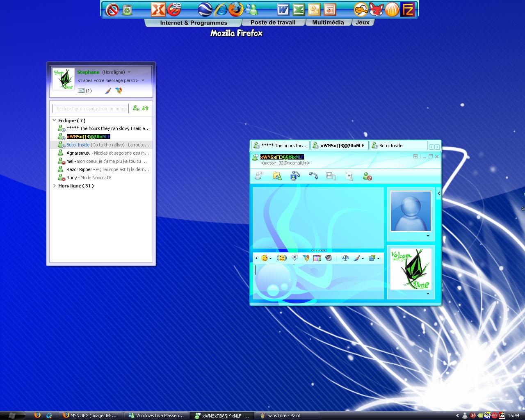
Task: Click the block contact icon in chat toolbar
Action: click(x=367, y=176)
